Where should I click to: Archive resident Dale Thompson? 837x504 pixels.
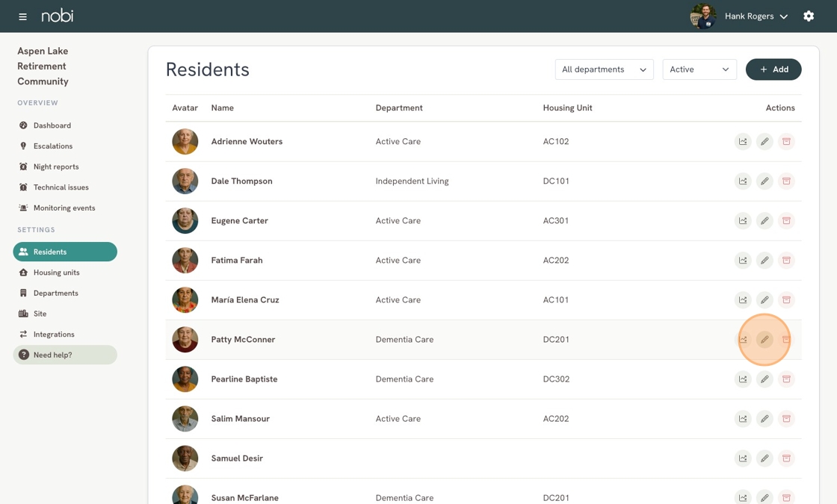click(x=786, y=181)
